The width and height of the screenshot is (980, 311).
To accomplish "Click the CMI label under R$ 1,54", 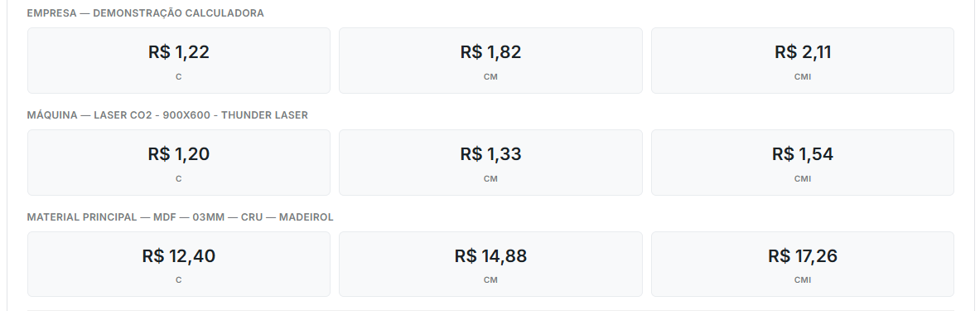I will click(803, 179).
